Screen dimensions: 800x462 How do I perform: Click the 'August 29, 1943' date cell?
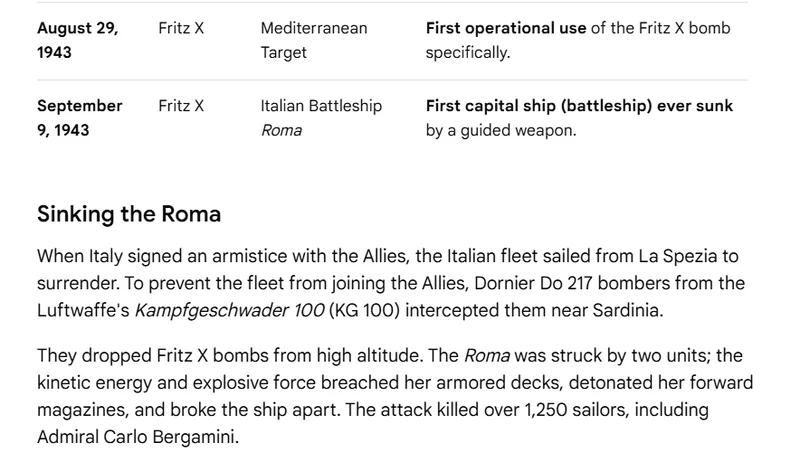(78, 40)
